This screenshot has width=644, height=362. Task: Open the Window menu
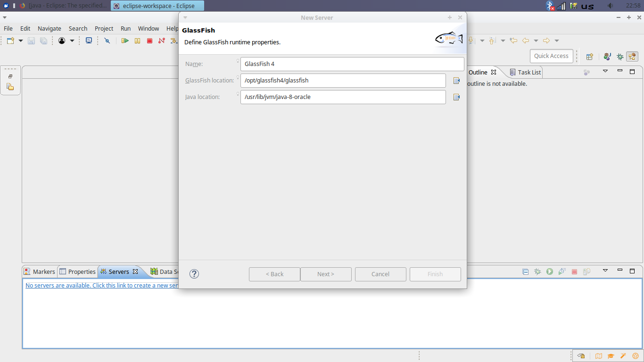pos(149,28)
